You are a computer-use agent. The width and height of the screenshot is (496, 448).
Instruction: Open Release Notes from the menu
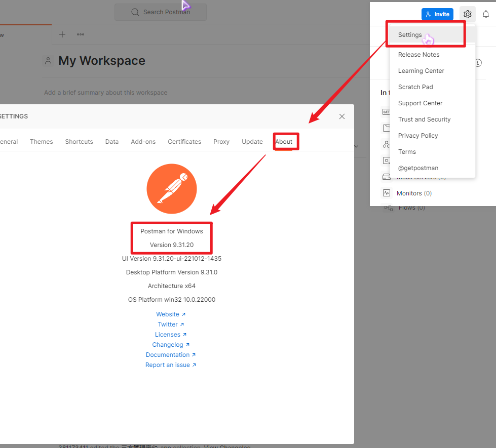coord(418,55)
